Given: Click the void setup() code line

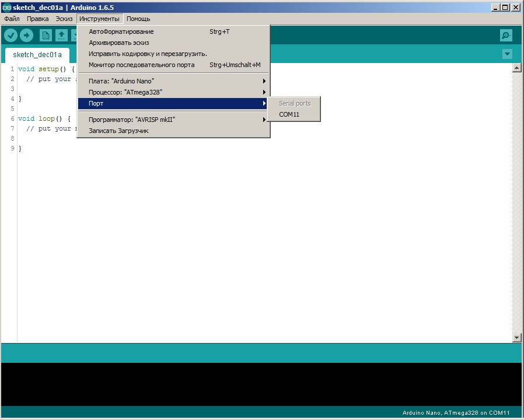Looking at the screenshot, I should [47, 69].
